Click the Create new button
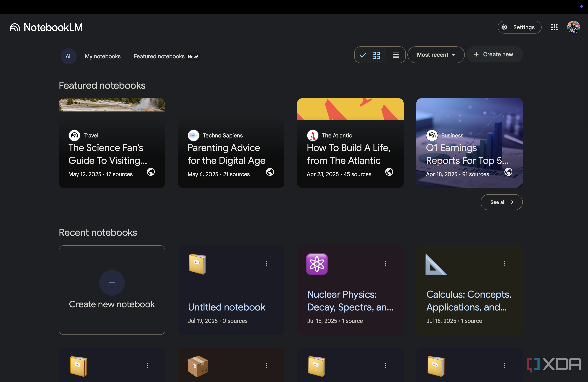588x382 pixels. click(494, 55)
